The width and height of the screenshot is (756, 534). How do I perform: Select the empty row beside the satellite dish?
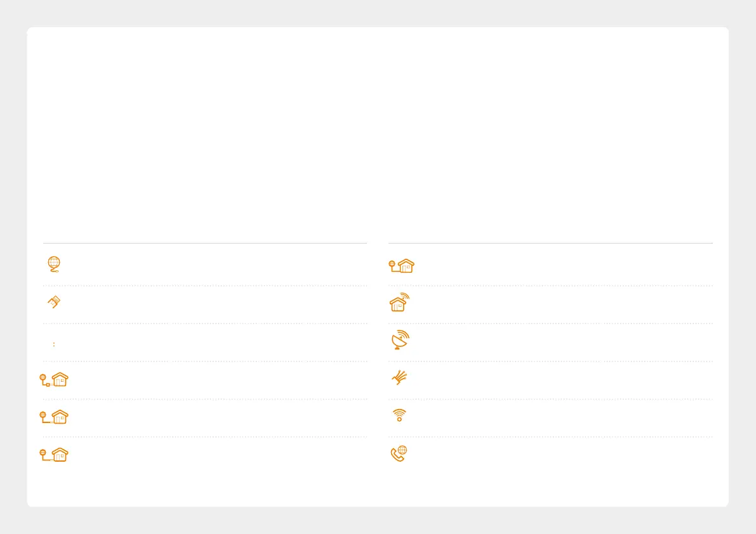tap(559, 342)
